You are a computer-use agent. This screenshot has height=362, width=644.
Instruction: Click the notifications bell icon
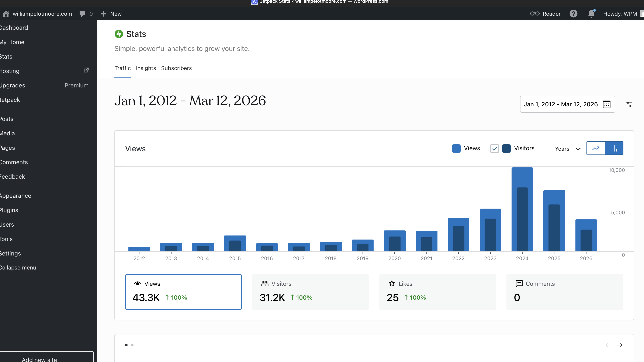coord(591,14)
